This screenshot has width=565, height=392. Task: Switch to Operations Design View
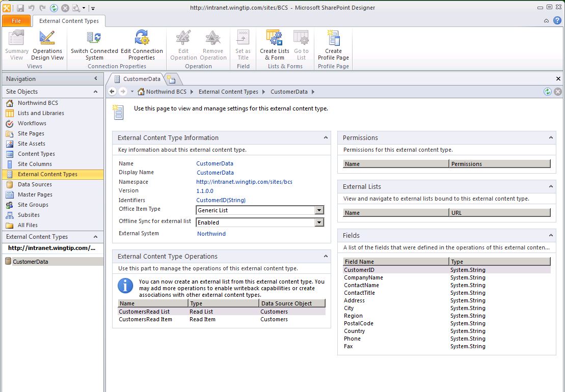(47, 45)
